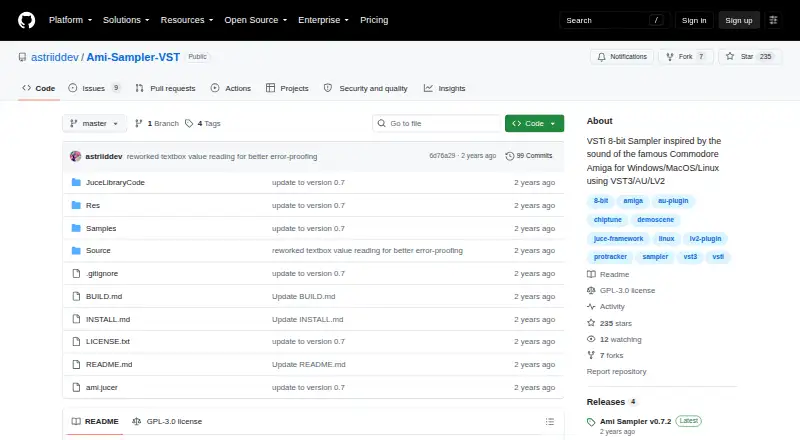Click the README.md file icon
Image resolution: width=800 pixels, height=440 pixels.
point(76,364)
